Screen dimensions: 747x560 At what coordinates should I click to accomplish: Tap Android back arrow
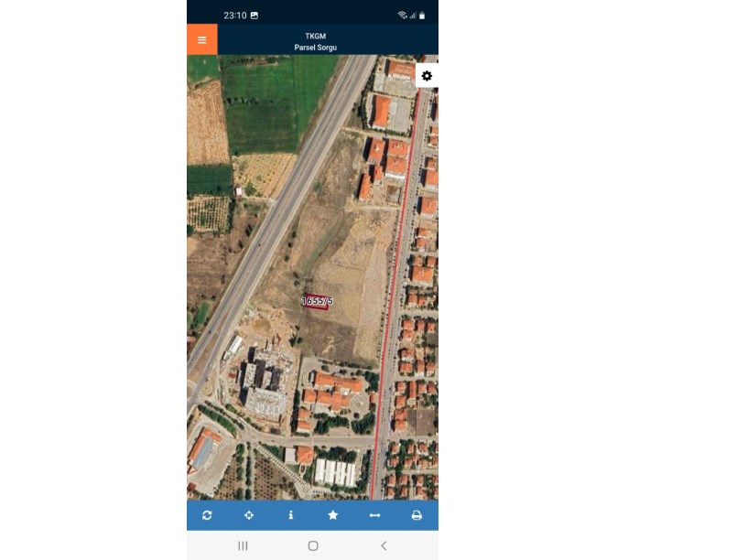point(384,545)
